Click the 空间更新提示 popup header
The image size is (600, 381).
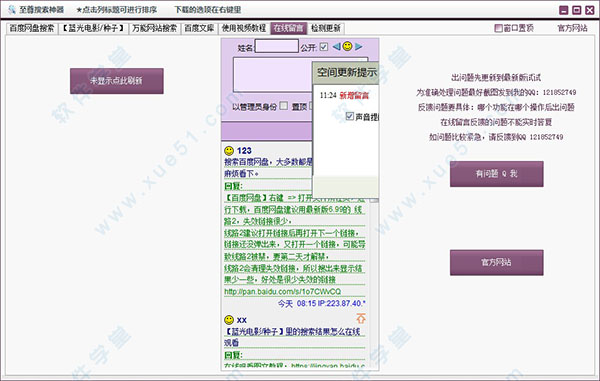click(346, 72)
